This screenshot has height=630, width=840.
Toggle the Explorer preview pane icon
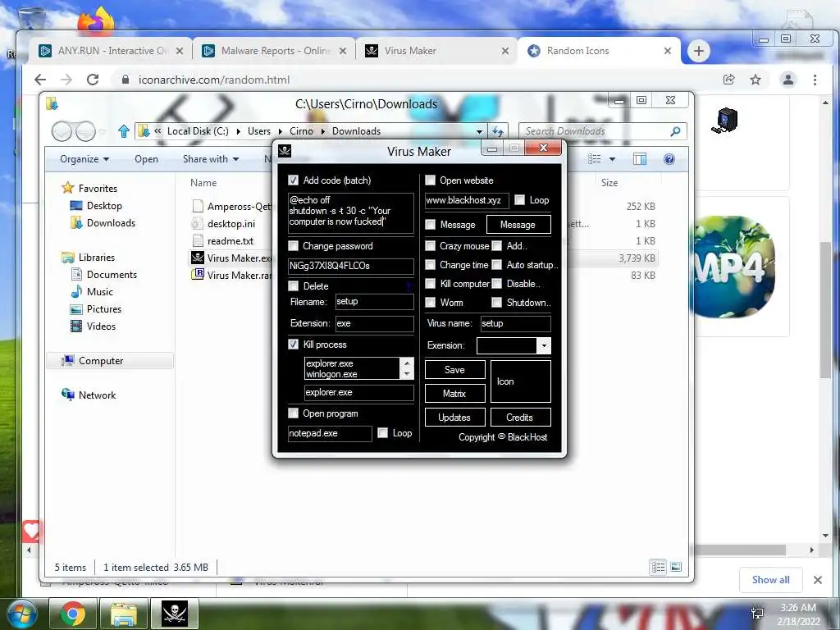640,159
